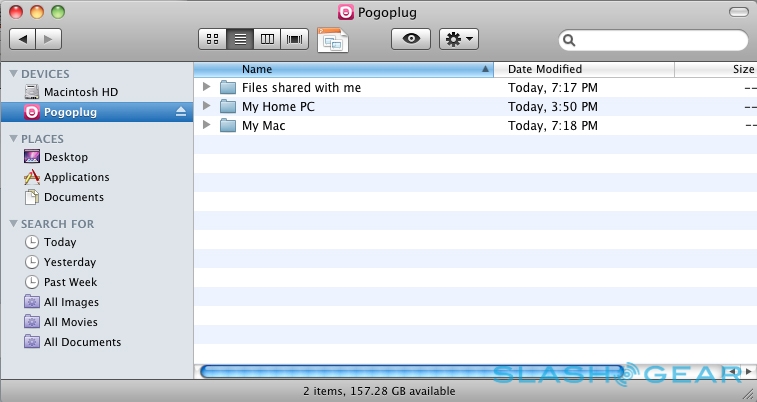Collapse the DEVICES sidebar section
Viewport: 757px width, 402px height.
pos(13,74)
